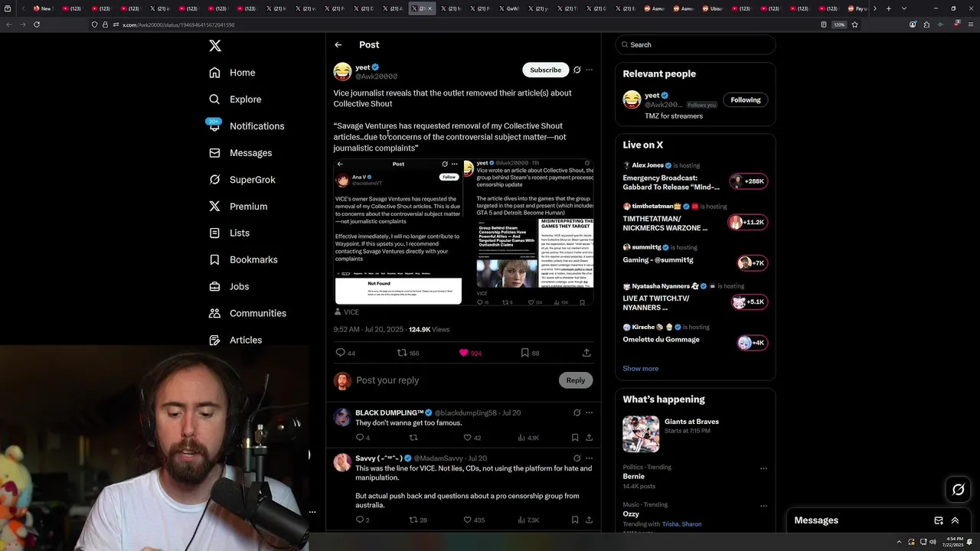Open SuperGrok in sidebar

click(x=242, y=180)
